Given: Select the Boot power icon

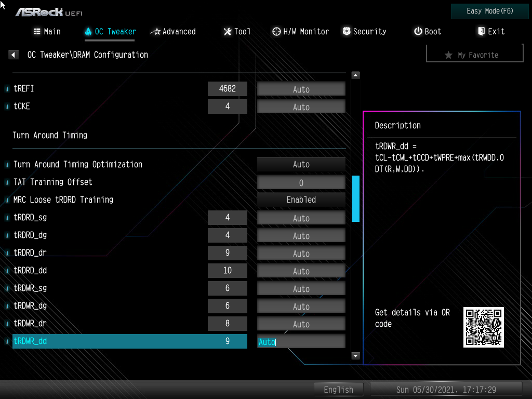Looking at the screenshot, I should (x=416, y=31).
